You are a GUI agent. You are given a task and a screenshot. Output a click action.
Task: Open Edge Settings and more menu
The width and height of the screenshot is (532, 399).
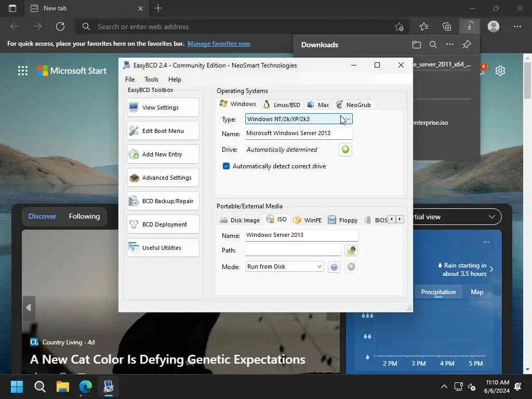[x=517, y=26]
